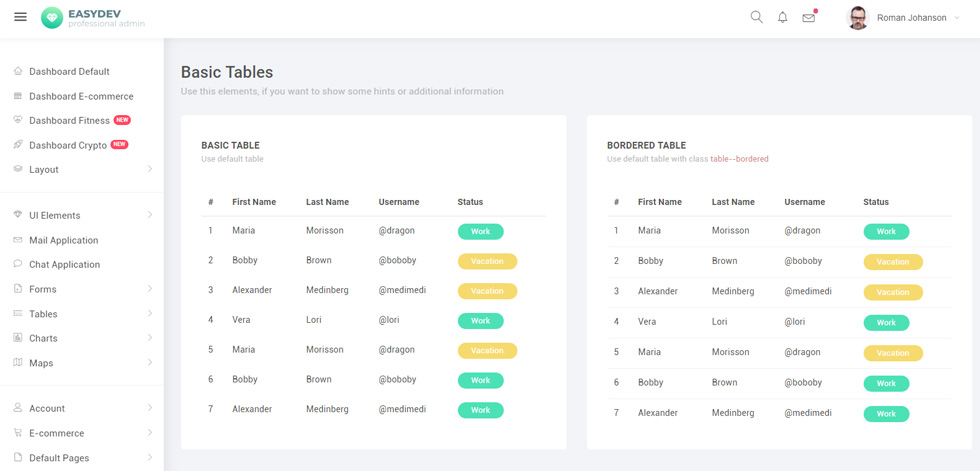Expand the Charts submenu chevron

click(150, 338)
